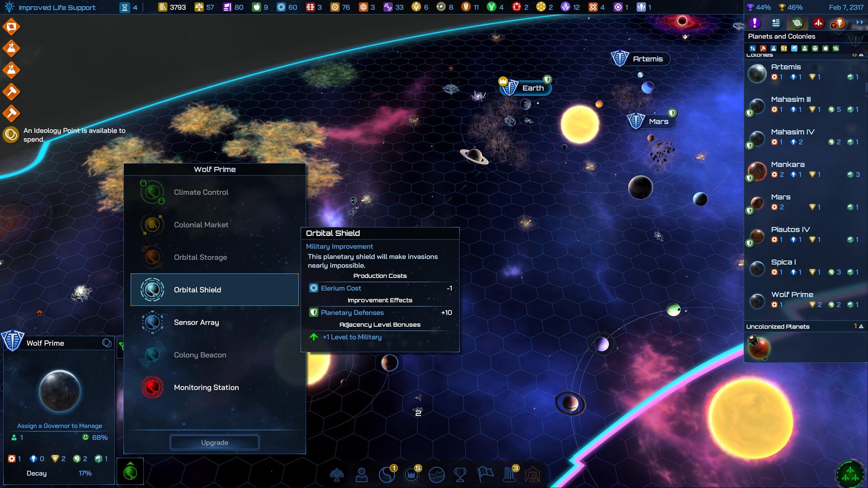The height and width of the screenshot is (488, 868).
Task: Open the ideology yin-yang icon in bottom bar
Action: tap(387, 474)
